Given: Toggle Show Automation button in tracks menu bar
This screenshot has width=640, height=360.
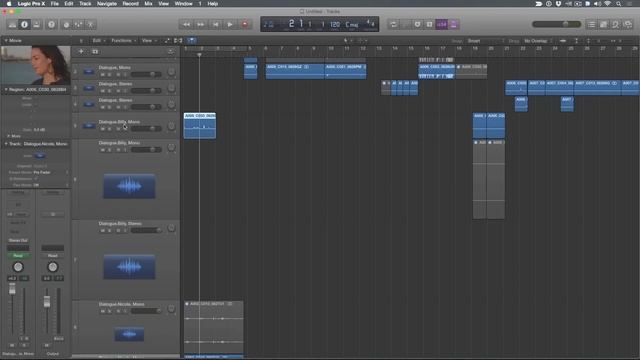Looking at the screenshot, I should pos(167,40).
